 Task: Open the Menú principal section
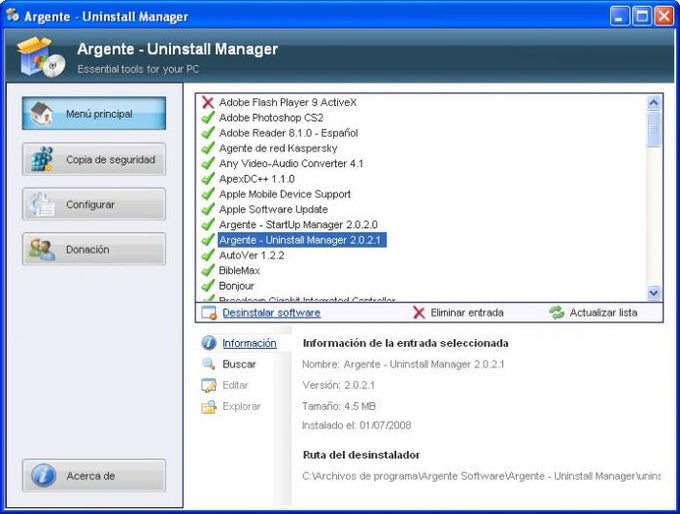(x=94, y=114)
